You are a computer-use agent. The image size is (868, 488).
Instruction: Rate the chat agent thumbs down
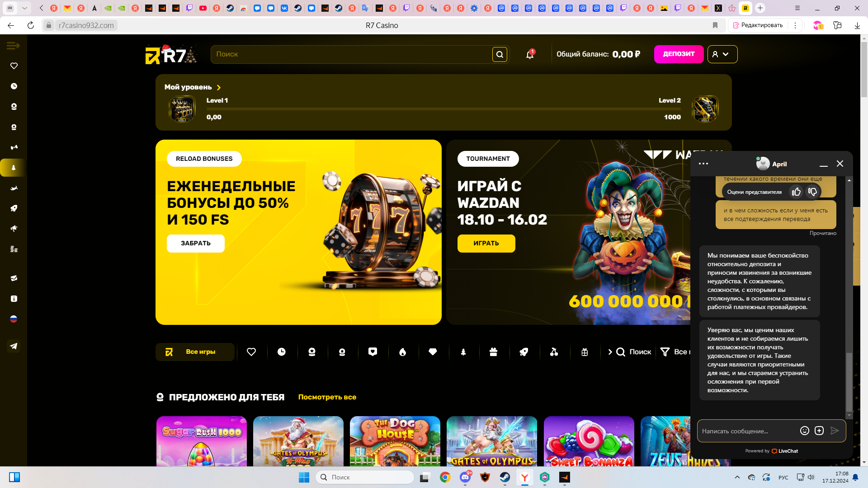[813, 192]
